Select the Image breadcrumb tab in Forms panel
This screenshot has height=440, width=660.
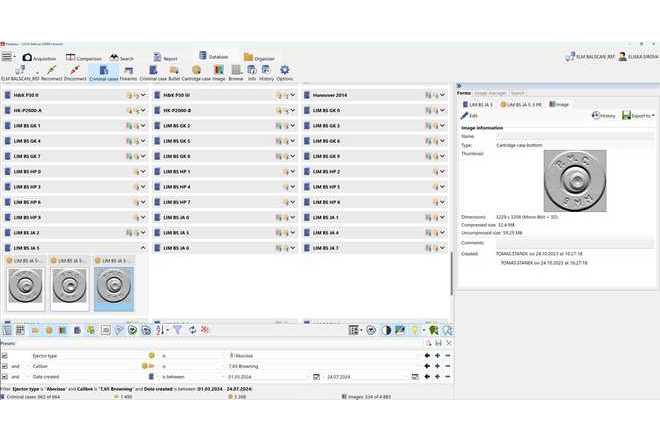[x=559, y=104]
